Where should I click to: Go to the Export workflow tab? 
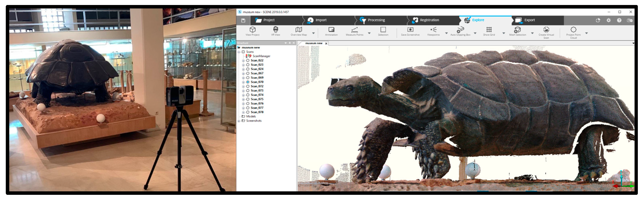pyautogui.click(x=529, y=20)
